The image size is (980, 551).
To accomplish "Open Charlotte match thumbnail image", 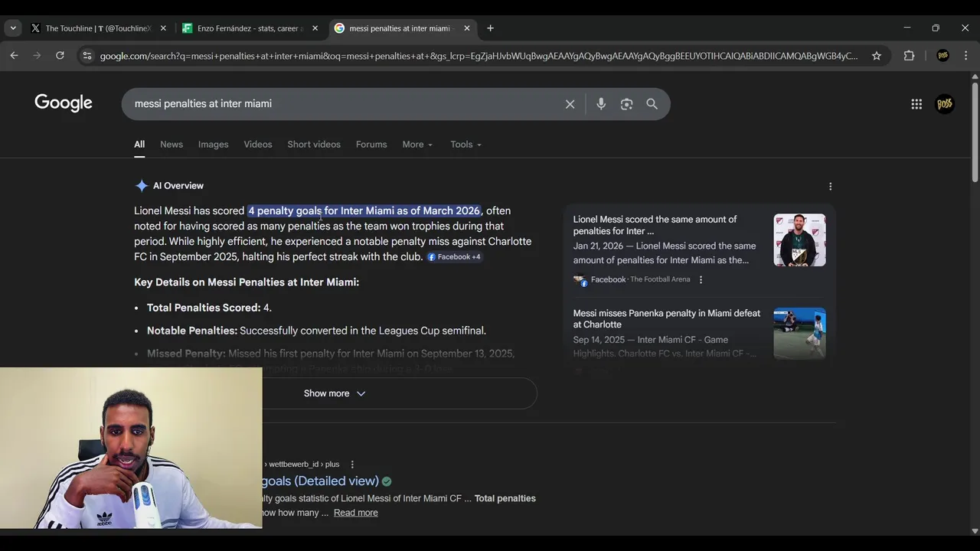I will (799, 334).
